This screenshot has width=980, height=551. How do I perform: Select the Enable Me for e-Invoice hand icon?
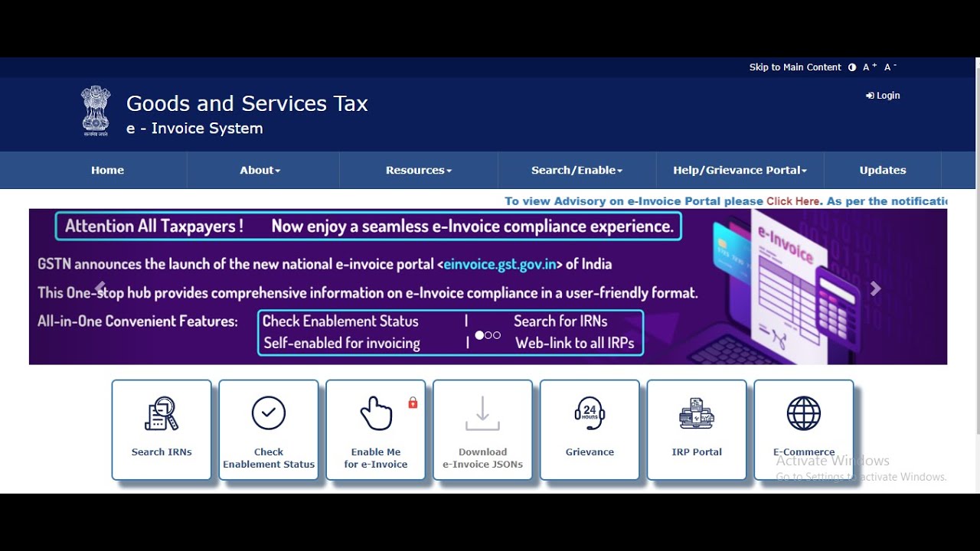coord(376,413)
